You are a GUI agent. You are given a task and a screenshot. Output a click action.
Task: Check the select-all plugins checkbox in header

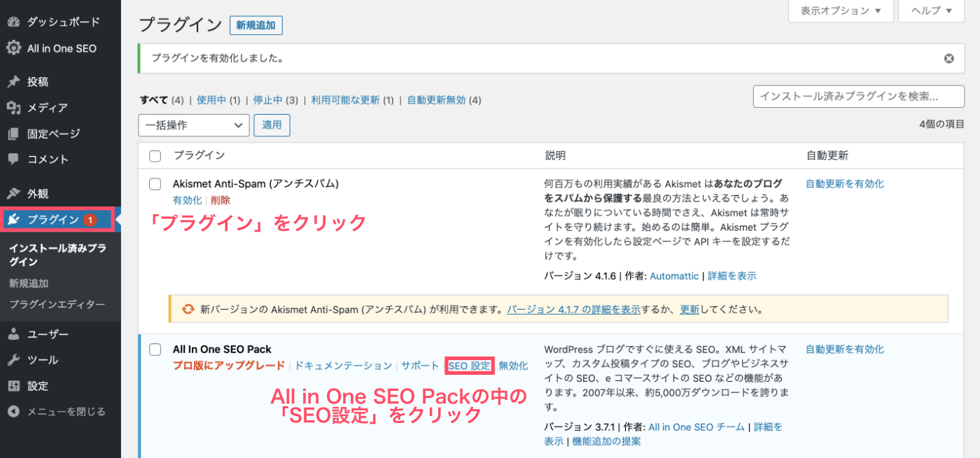155,156
